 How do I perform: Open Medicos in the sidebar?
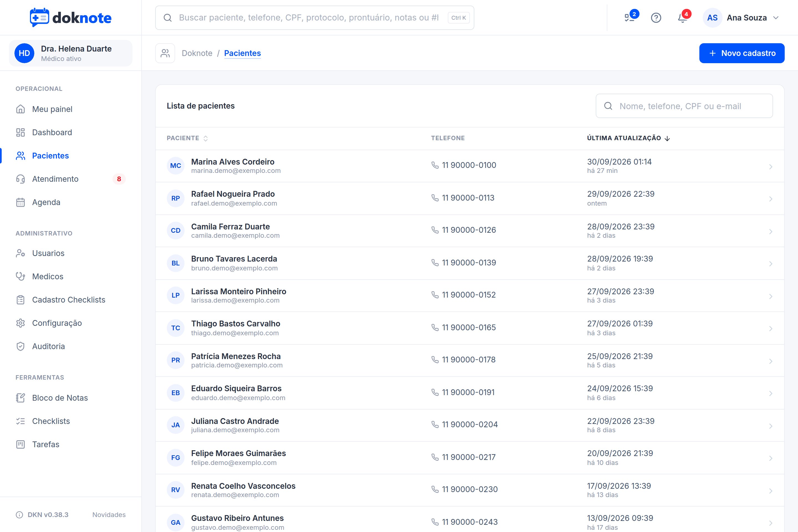pos(71,277)
